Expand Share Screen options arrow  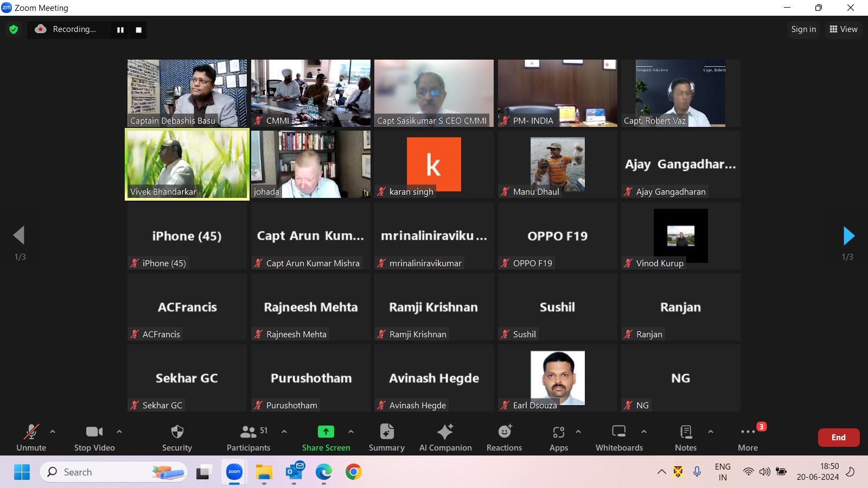(x=351, y=432)
